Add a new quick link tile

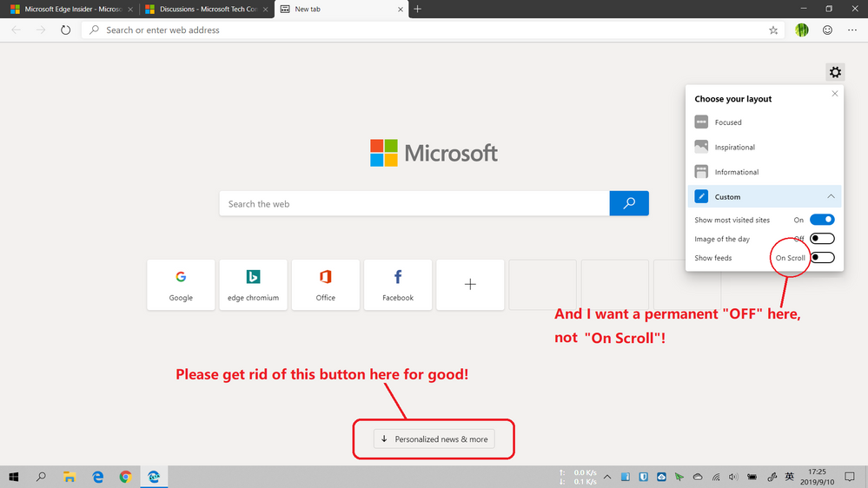(x=470, y=285)
